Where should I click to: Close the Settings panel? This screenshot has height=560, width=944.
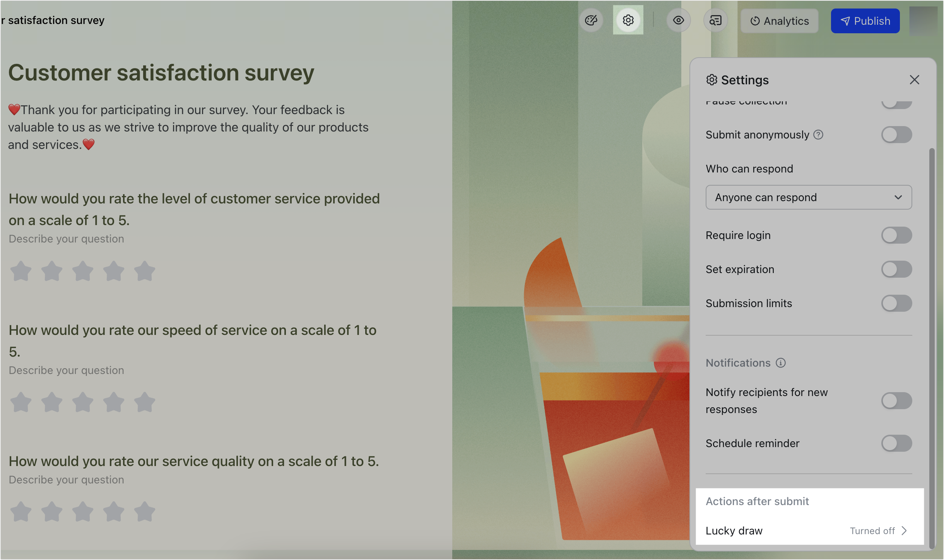tap(914, 80)
